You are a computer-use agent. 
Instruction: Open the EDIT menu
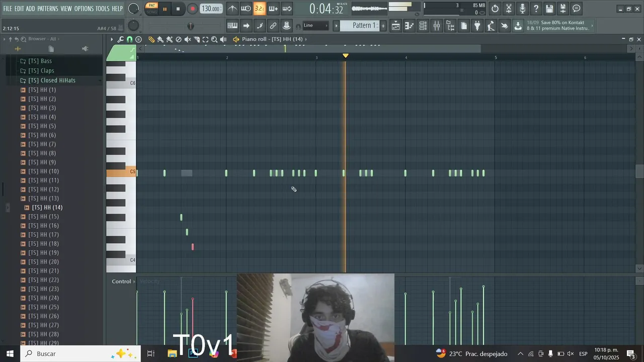tap(19, 9)
